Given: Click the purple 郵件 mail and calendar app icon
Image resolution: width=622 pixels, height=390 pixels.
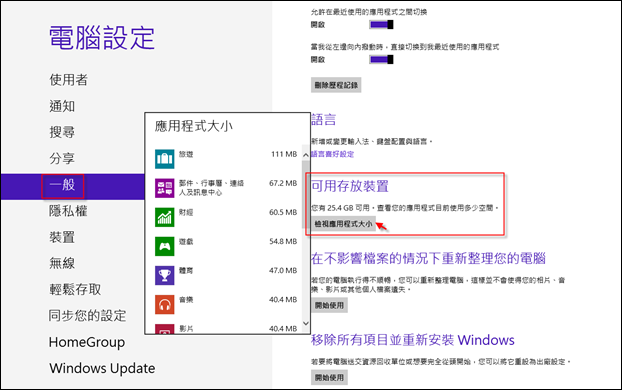Looking at the screenshot, I should point(165,188).
